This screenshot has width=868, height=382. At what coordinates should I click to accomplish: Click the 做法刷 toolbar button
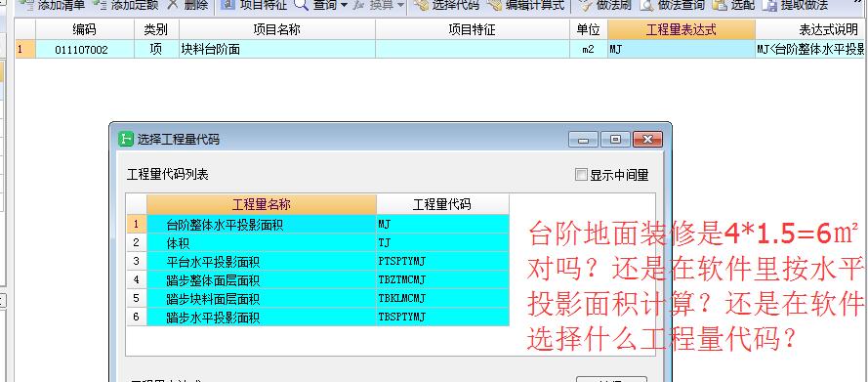pyautogui.click(x=605, y=6)
